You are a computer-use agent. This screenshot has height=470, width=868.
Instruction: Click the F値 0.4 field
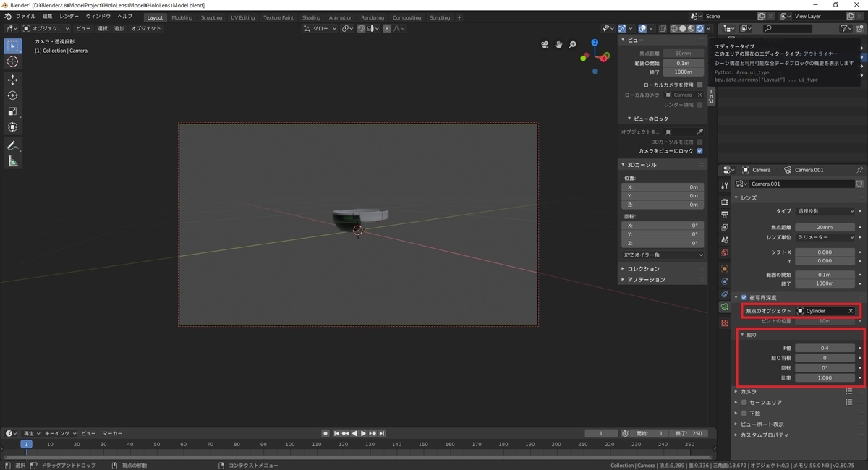(x=825, y=348)
